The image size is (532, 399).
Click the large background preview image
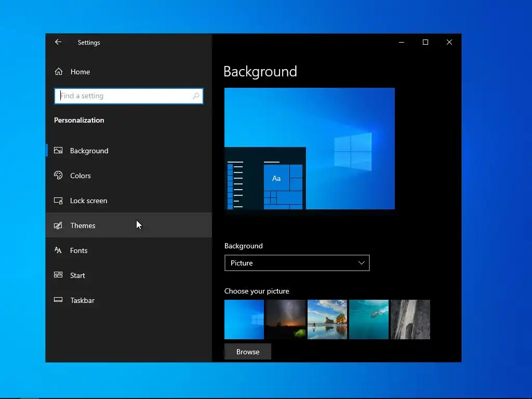[310, 149]
